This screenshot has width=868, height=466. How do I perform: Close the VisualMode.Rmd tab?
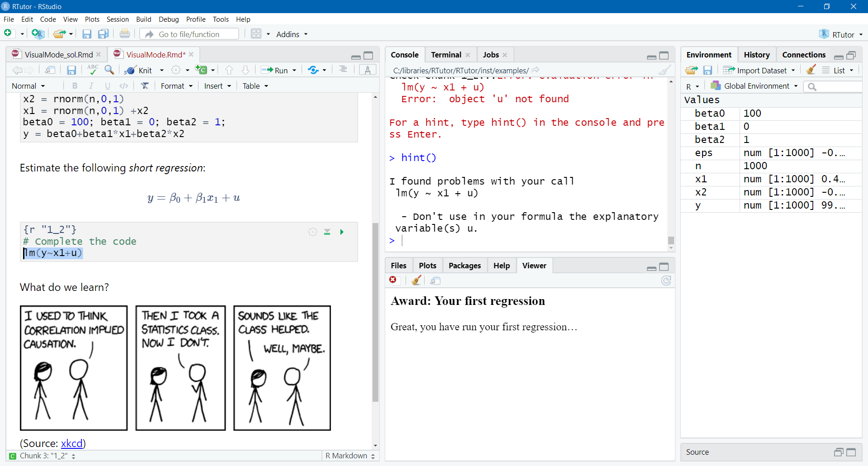pos(191,54)
